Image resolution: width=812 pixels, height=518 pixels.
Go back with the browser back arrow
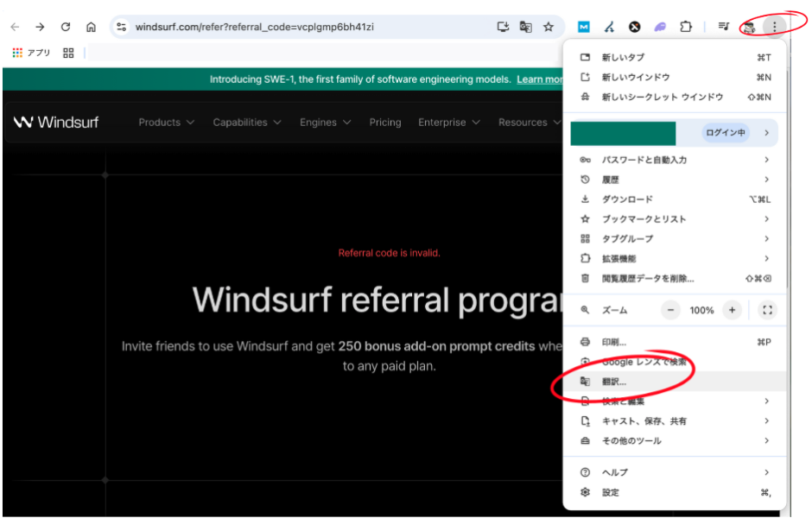[x=15, y=27]
